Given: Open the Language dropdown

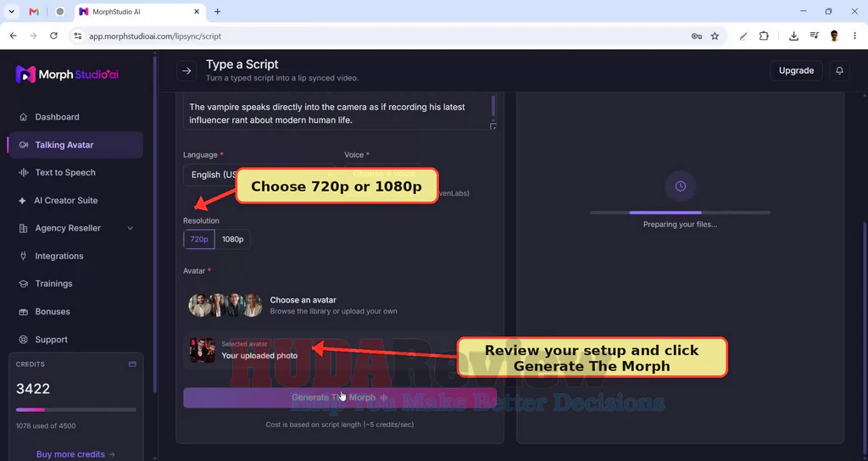Looking at the screenshot, I should [259, 175].
